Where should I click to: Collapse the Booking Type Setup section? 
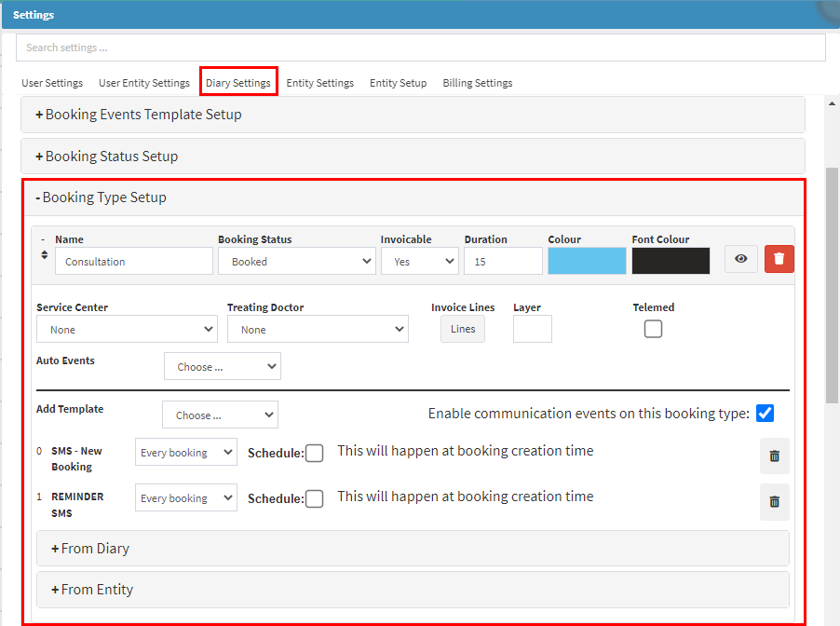pos(101,197)
